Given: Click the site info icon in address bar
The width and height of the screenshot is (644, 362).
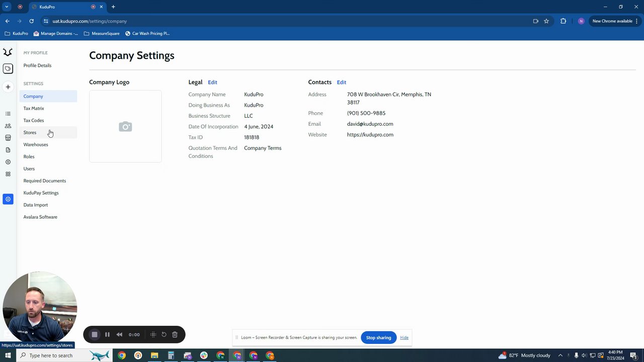Looking at the screenshot, I should click(x=46, y=21).
